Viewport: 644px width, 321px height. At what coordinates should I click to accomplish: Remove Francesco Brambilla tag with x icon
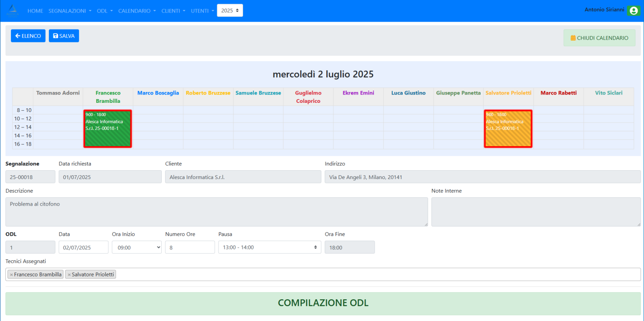[11, 275]
